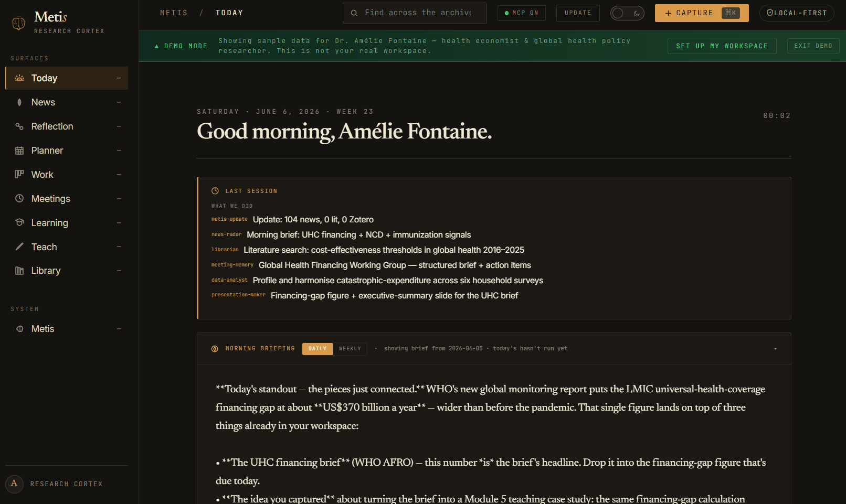Expand the Metis system section

point(119,329)
